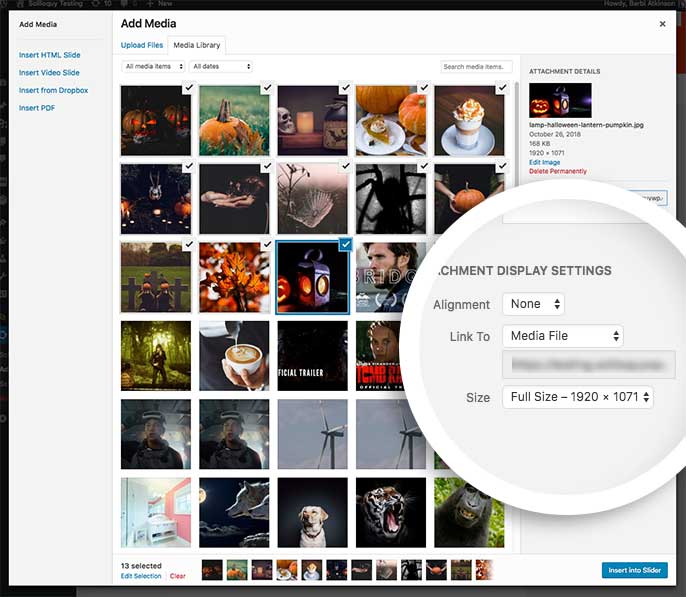Uncheck the blue-highlighted lantern image checkmark

(346, 244)
